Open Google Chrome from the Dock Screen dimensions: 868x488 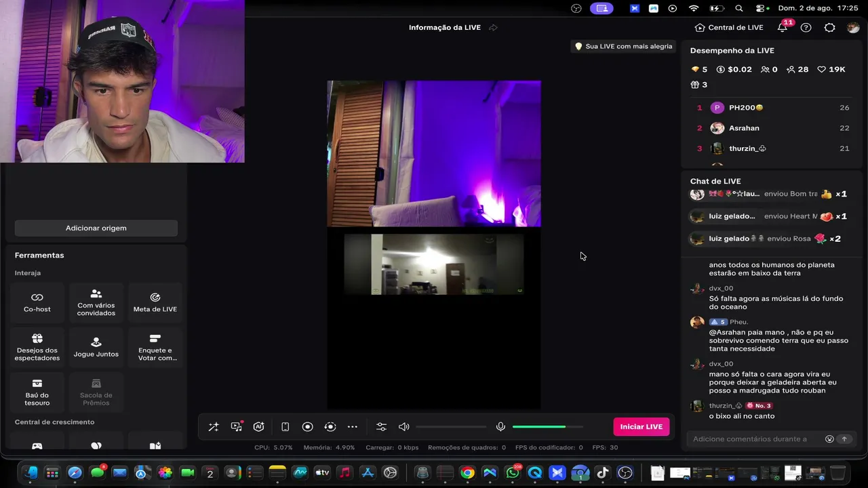(467, 473)
